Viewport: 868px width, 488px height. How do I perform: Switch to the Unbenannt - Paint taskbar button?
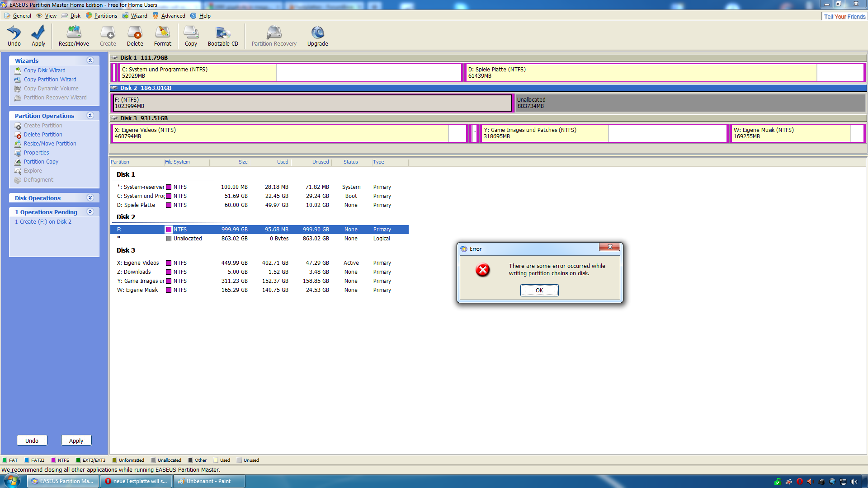209,481
